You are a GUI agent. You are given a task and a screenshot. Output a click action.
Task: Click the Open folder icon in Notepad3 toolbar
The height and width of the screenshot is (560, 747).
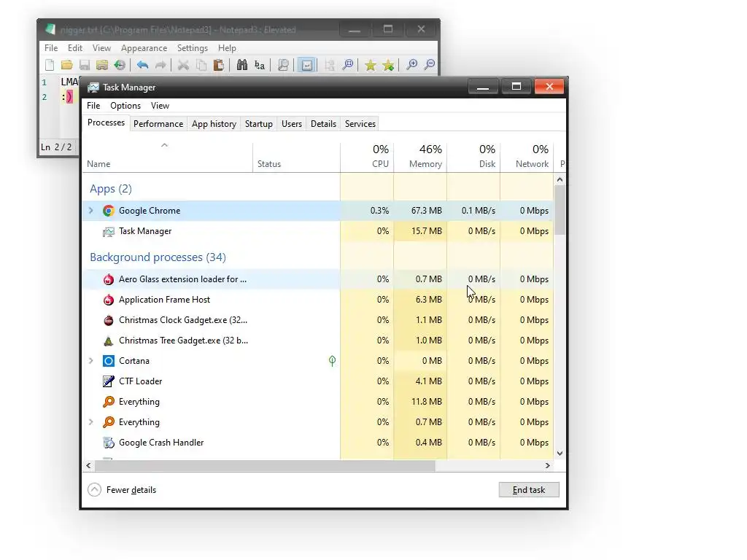pos(66,65)
